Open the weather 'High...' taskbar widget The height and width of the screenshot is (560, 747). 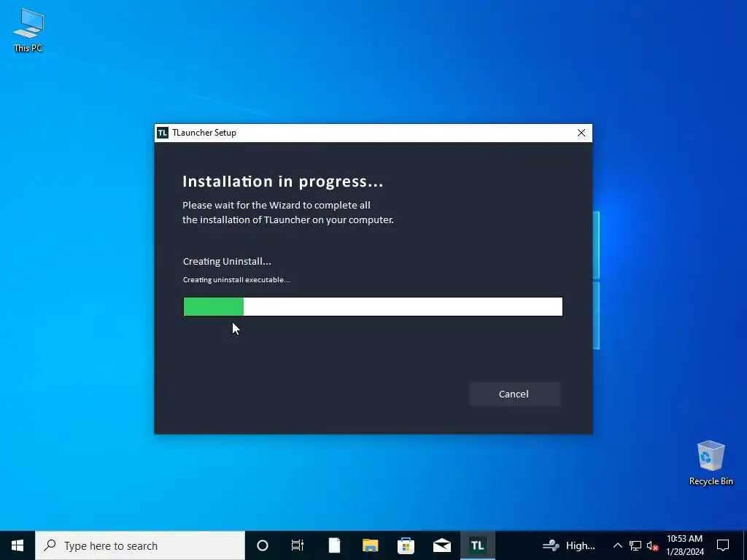[x=569, y=545]
